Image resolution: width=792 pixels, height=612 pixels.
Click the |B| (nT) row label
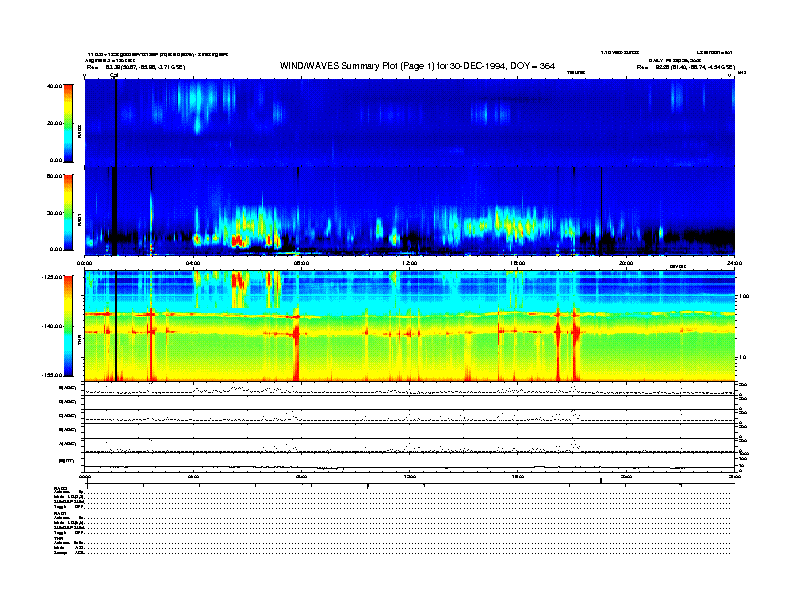tap(67, 461)
